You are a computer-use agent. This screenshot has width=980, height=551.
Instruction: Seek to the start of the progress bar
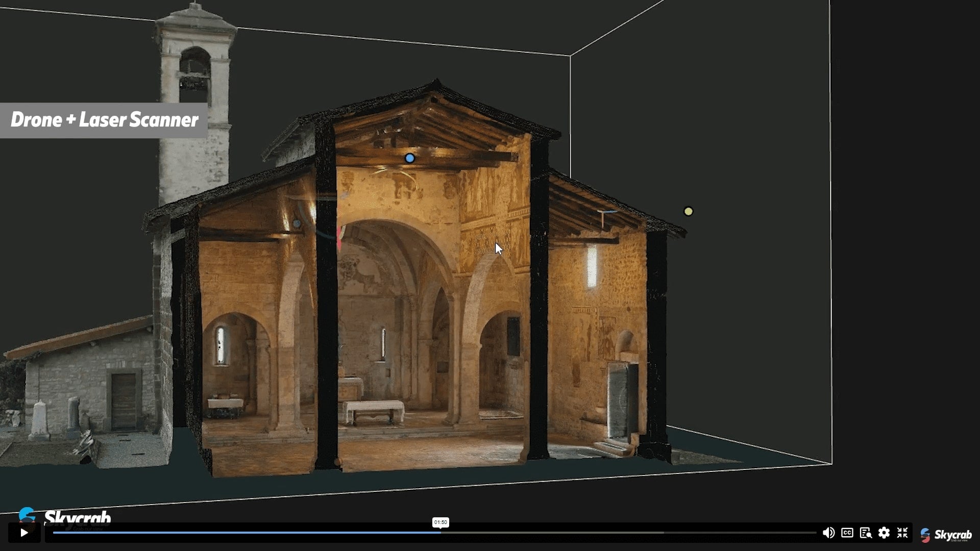click(x=54, y=533)
